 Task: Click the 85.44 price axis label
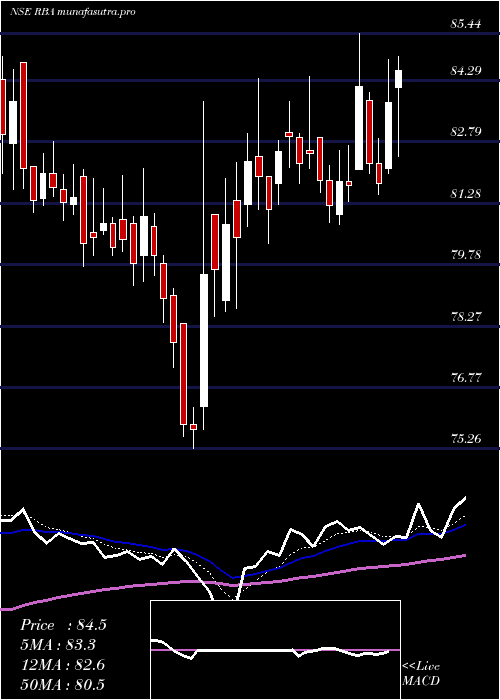466,24
